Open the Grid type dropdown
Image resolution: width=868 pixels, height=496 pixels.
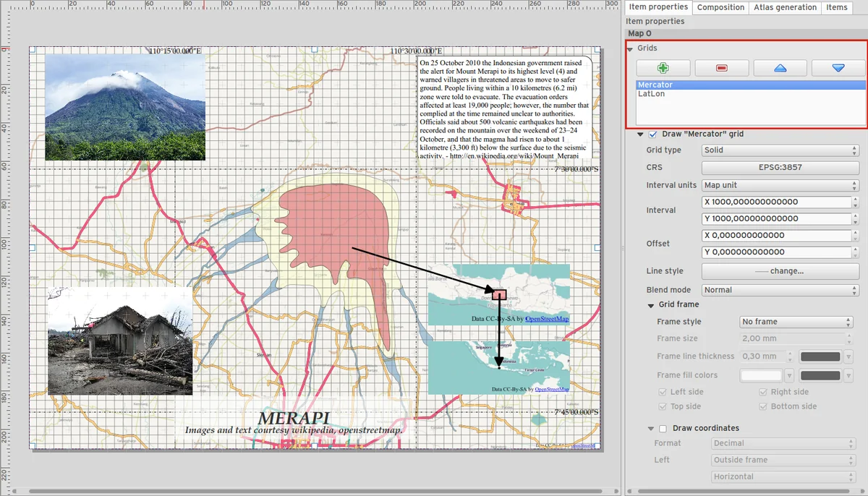780,150
